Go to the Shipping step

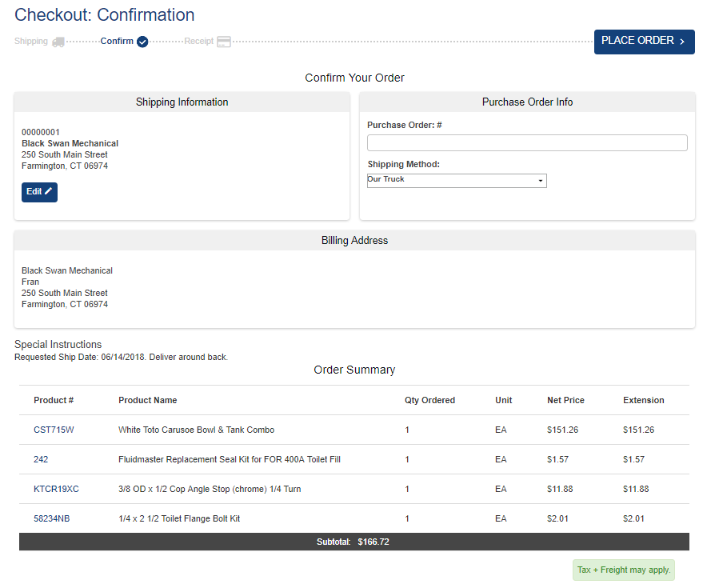31,42
